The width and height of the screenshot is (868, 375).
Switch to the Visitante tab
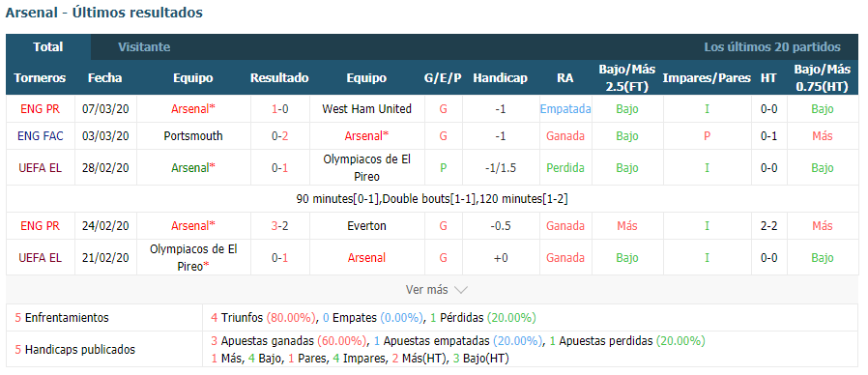[x=144, y=47]
